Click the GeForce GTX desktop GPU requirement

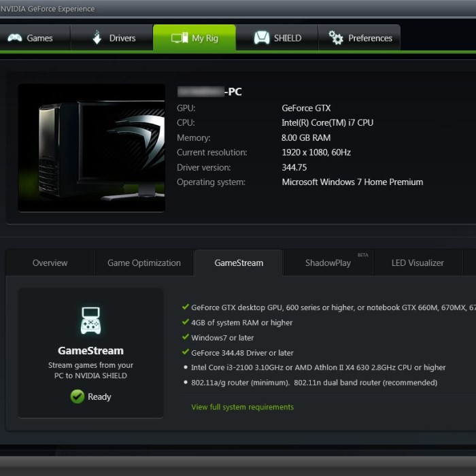(x=333, y=307)
